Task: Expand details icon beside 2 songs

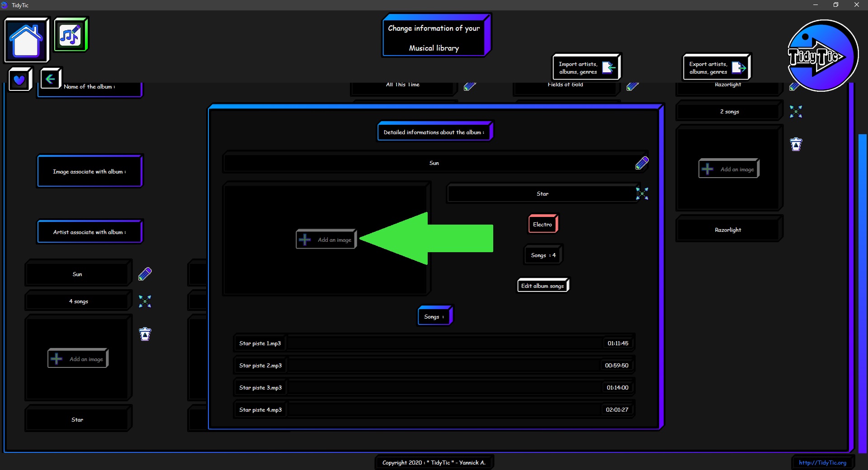Action: click(796, 112)
